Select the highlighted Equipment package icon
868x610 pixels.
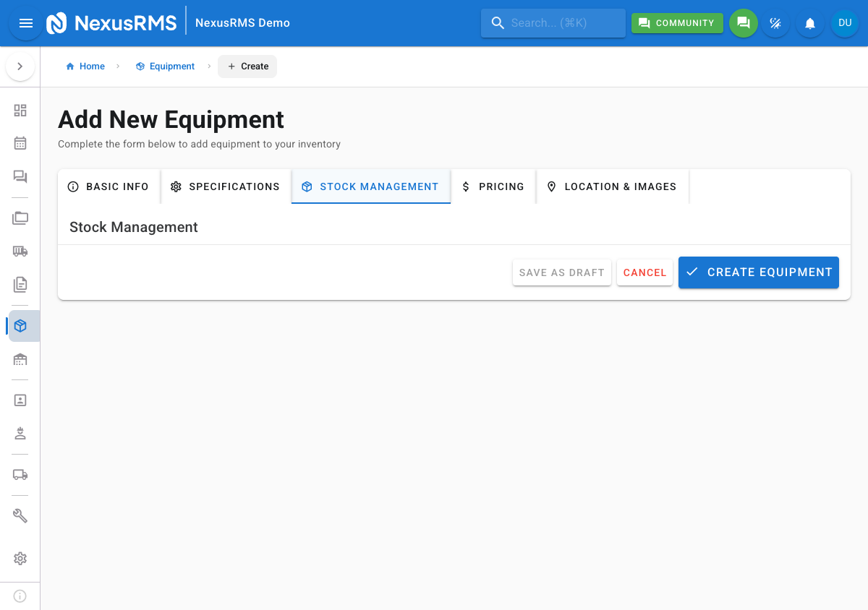pos(20,326)
